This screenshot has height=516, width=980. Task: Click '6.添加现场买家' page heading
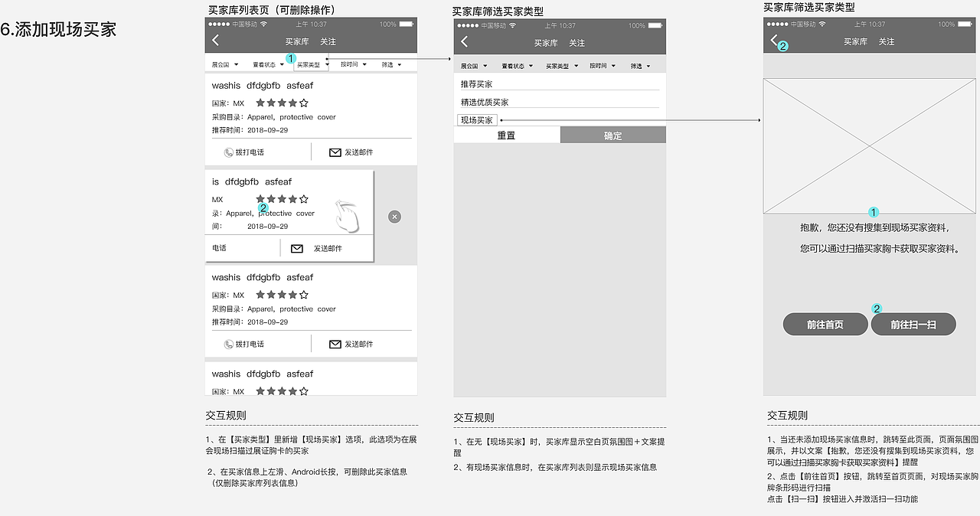coord(59,30)
